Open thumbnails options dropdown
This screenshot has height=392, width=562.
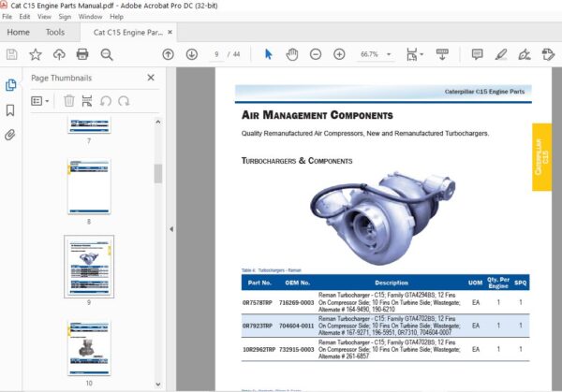click(39, 101)
